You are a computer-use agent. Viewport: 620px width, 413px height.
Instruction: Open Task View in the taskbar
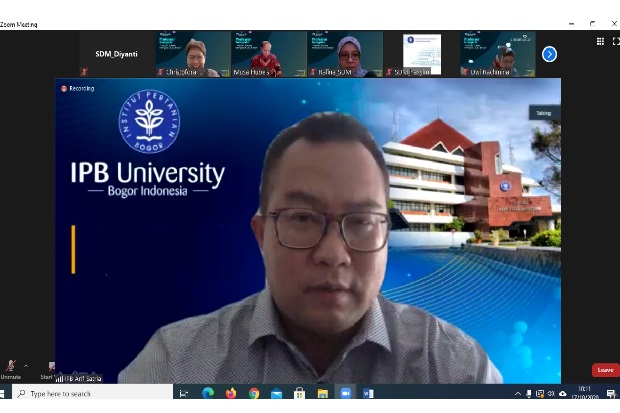(x=183, y=394)
